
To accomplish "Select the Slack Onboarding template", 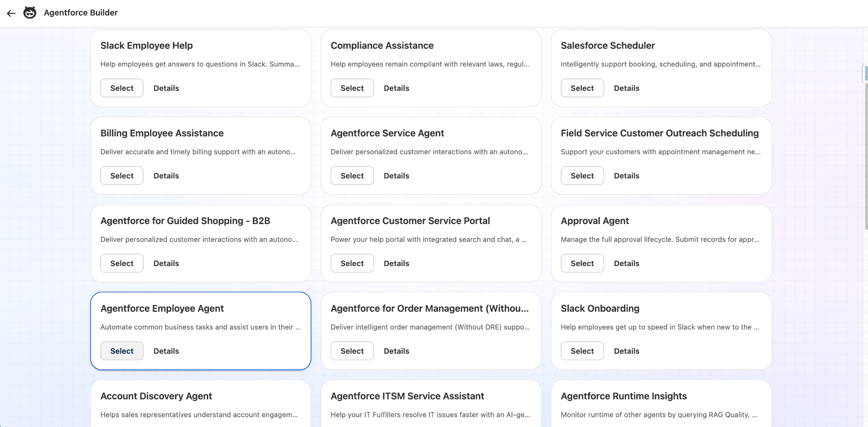I will (x=582, y=351).
